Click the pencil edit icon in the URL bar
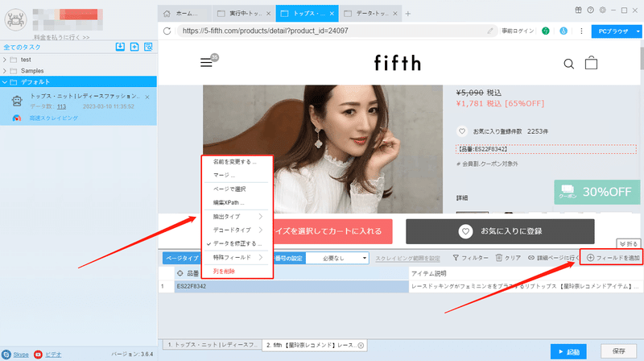Viewport: 644px width, 361px height. [x=490, y=31]
